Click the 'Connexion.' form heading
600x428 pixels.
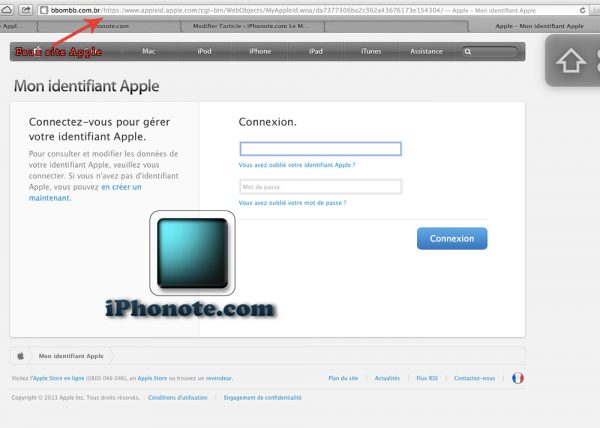(267, 122)
